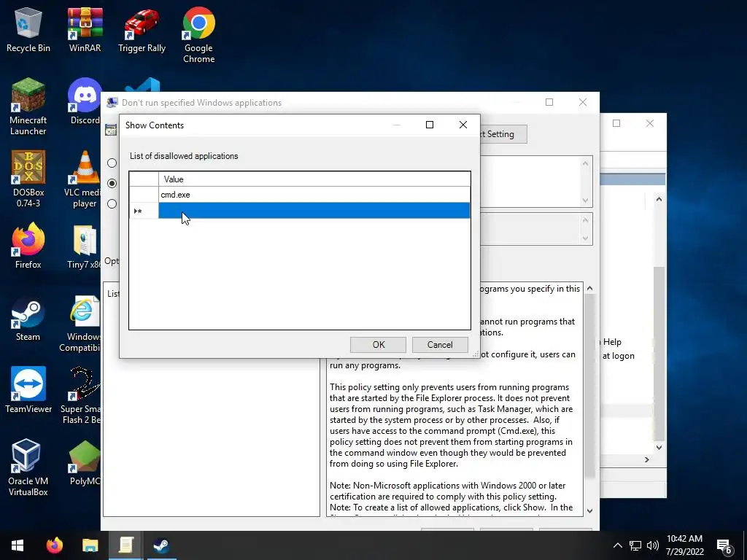Cancel the Show Contents dialog

[x=440, y=345]
